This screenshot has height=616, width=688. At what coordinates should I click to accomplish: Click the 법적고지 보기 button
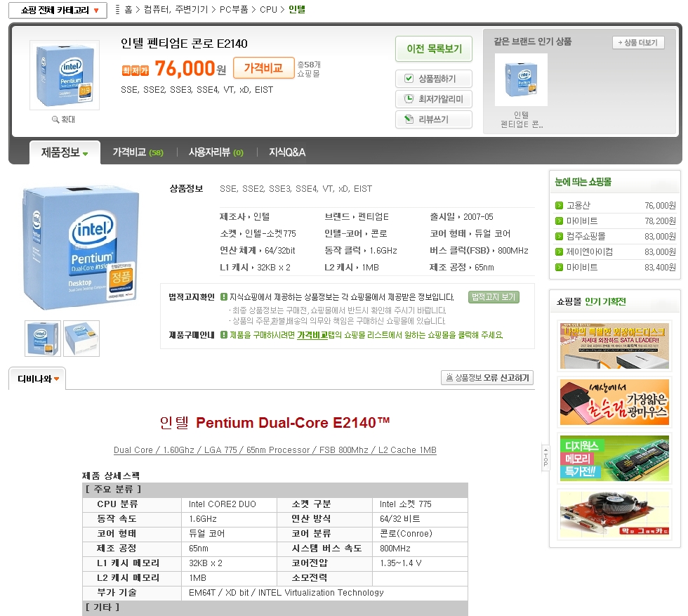click(x=494, y=297)
